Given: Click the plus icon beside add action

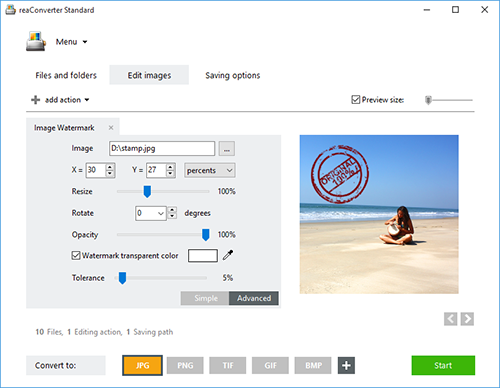Looking at the screenshot, I should tap(35, 100).
